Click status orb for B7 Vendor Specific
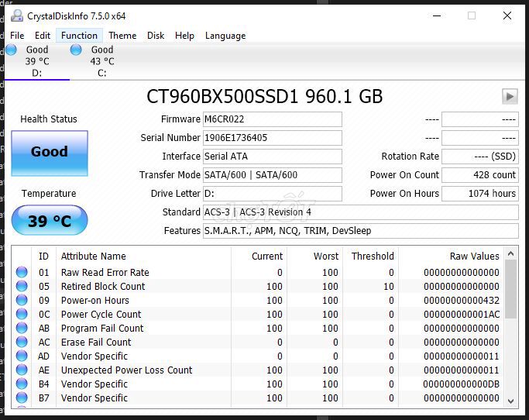Image resolution: width=529 pixels, height=420 pixels. (22, 398)
